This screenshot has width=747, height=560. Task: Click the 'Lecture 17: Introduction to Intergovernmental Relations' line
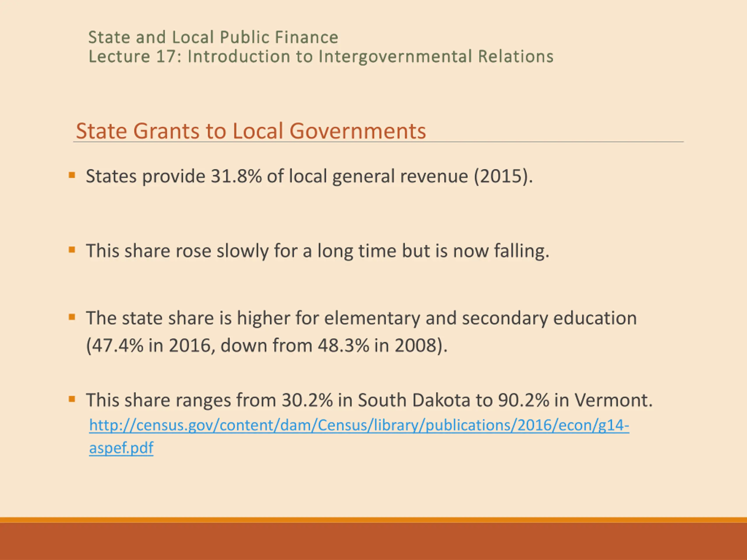pos(321,56)
